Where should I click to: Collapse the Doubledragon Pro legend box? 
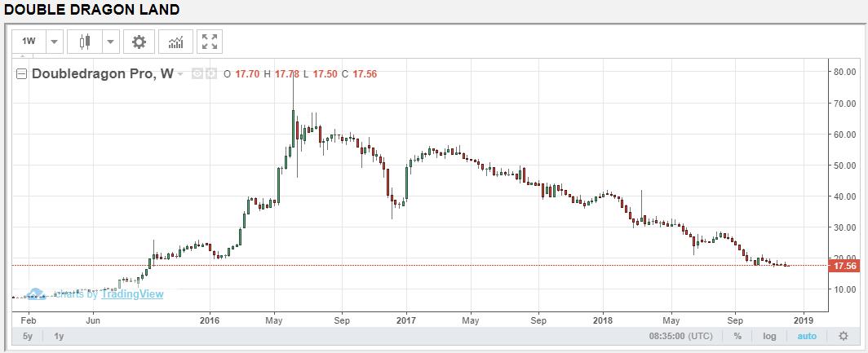point(22,74)
